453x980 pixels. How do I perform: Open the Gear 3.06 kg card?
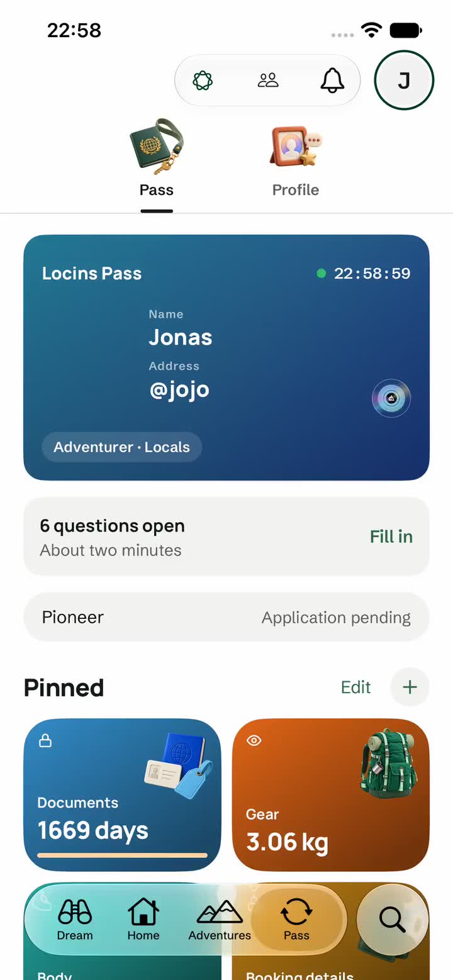(331, 794)
